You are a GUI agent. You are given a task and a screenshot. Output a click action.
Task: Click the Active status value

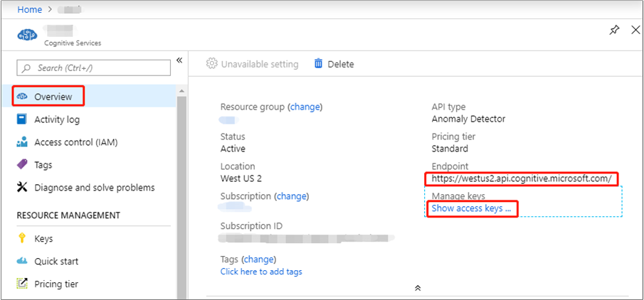point(233,149)
